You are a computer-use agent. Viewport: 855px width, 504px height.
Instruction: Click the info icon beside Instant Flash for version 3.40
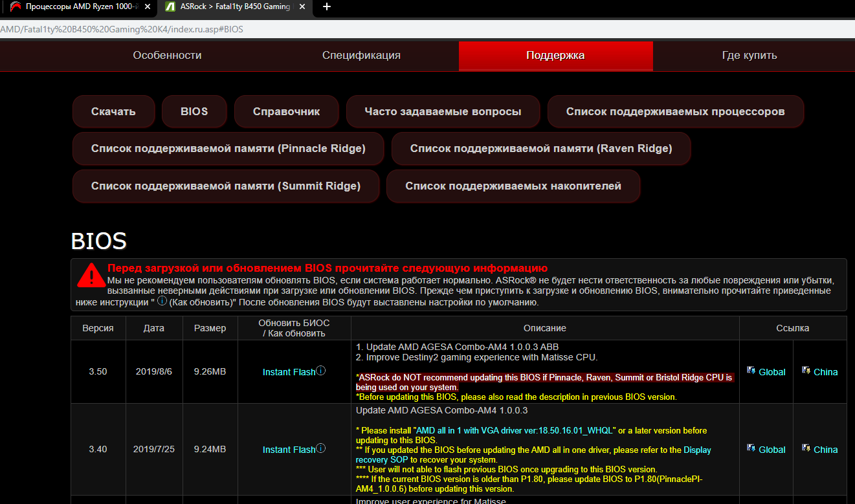click(x=321, y=448)
